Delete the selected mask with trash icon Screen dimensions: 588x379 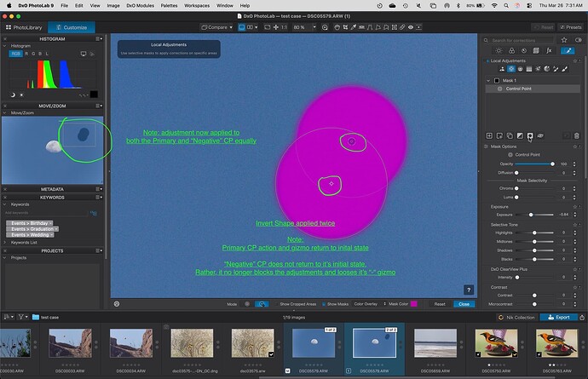point(577,135)
